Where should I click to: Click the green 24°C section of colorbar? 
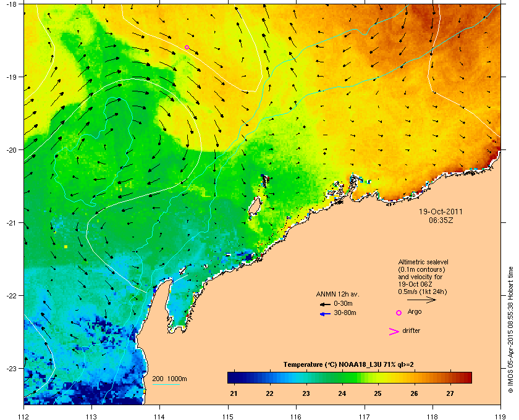pyautogui.click(x=342, y=377)
